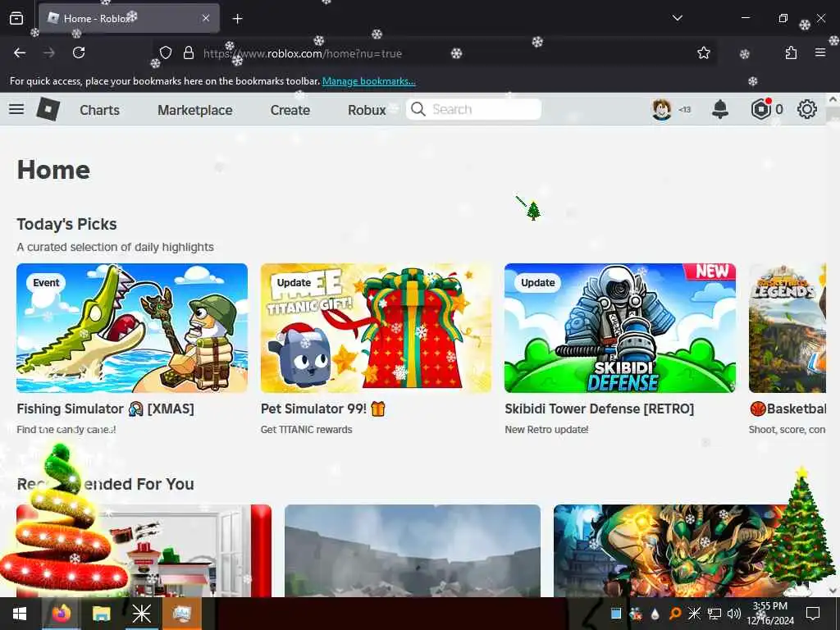Expand the list all tabs chevron
The image size is (840, 630).
pos(677,18)
